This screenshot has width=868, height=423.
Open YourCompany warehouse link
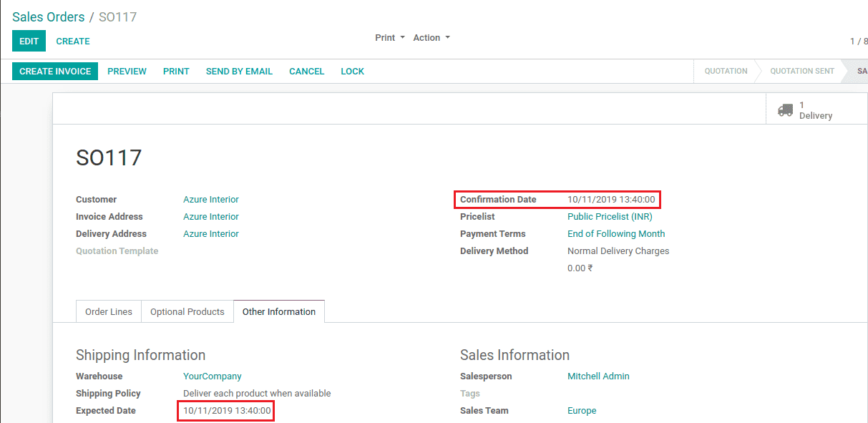(213, 376)
